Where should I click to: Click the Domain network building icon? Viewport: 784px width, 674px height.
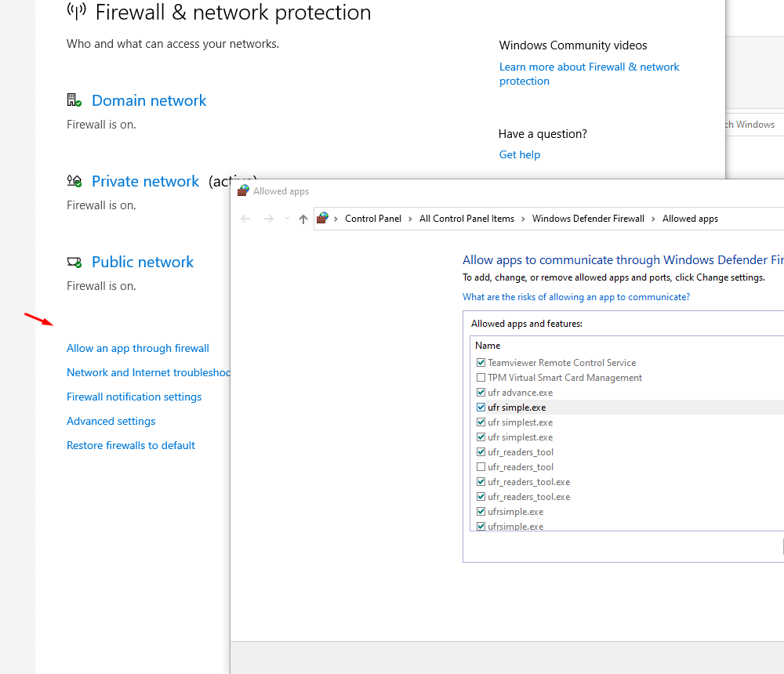[74, 100]
